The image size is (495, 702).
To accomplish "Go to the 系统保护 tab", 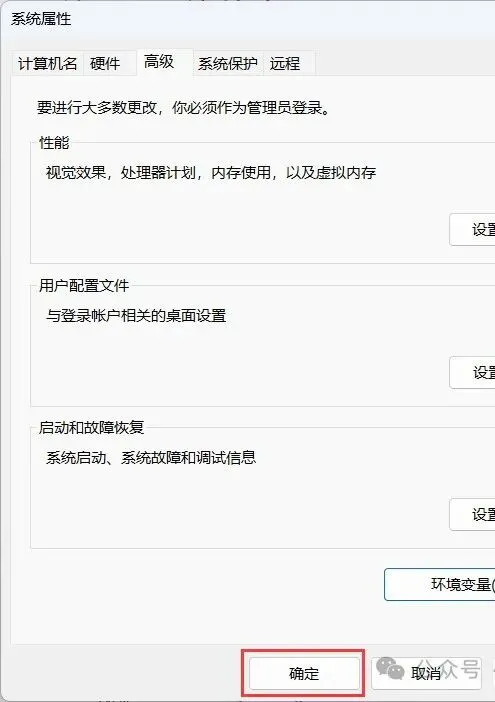I will pos(228,64).
